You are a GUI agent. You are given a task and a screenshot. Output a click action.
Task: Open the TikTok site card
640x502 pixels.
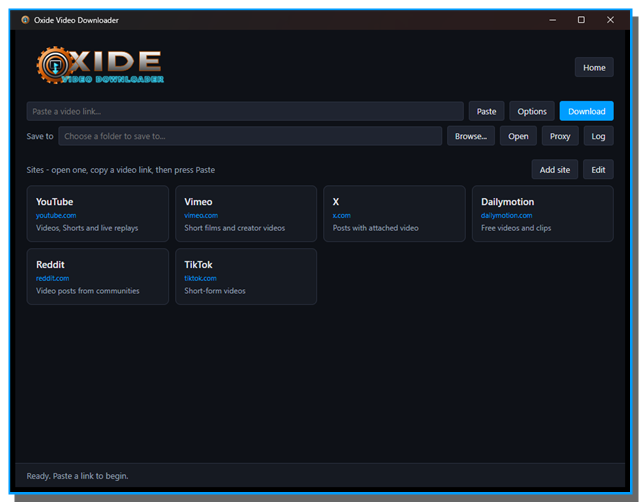click(246, 276)
